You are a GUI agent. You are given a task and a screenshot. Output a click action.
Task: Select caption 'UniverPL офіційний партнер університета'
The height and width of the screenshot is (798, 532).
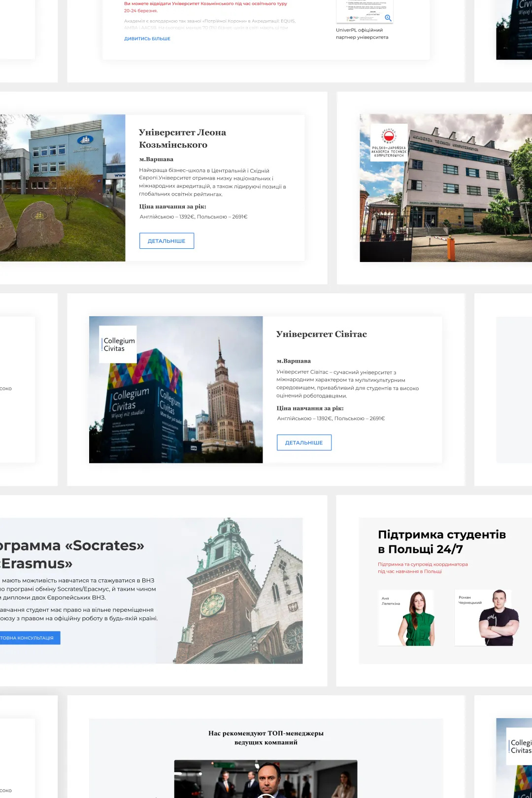click(362, 33)
